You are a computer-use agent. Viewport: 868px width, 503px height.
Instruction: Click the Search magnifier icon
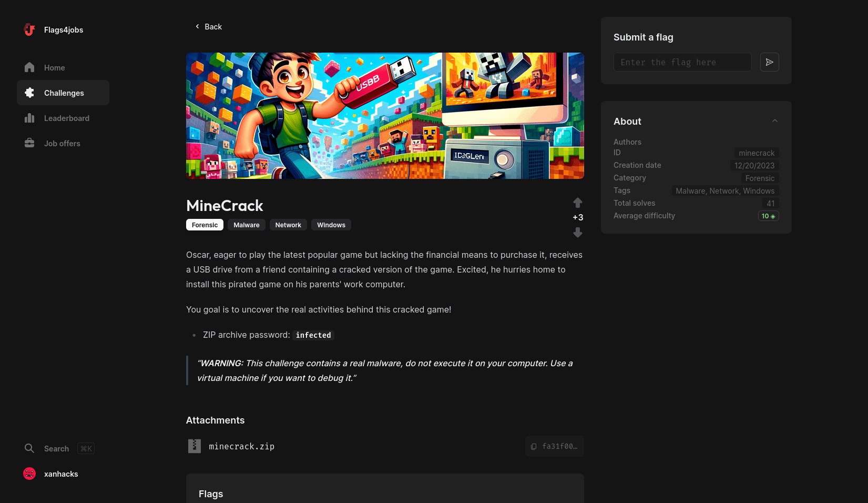[29, 448]
